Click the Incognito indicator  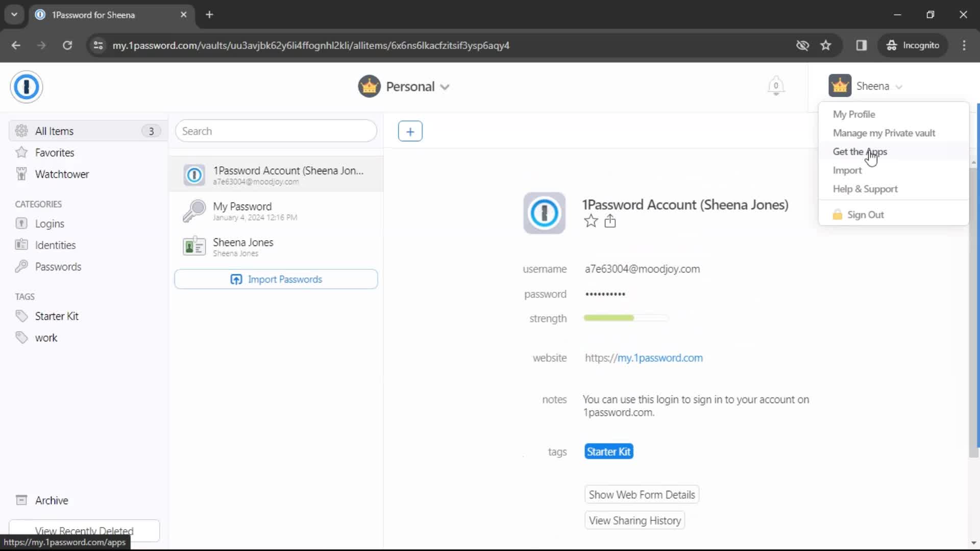[913, 45]
